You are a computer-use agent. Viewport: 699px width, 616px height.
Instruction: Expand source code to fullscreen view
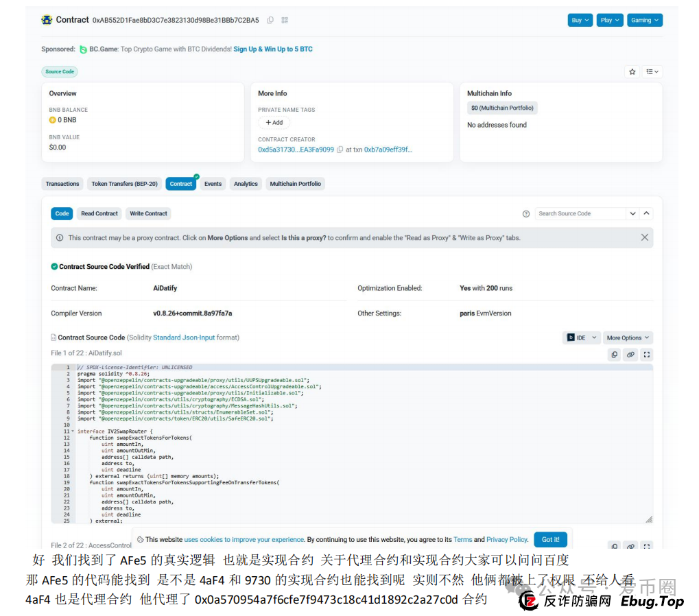coord(646,355)
